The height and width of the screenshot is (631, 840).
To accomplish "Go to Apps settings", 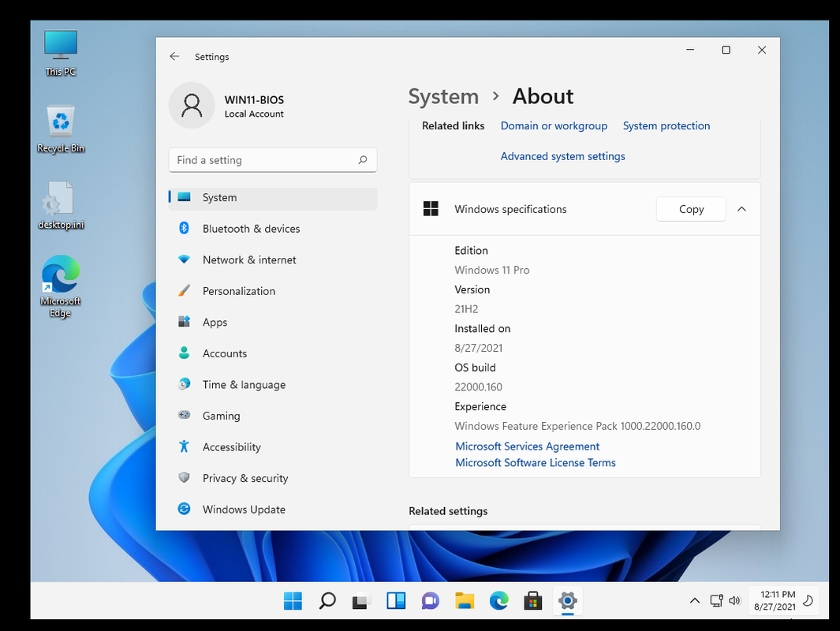I will (x=273, y=321).
